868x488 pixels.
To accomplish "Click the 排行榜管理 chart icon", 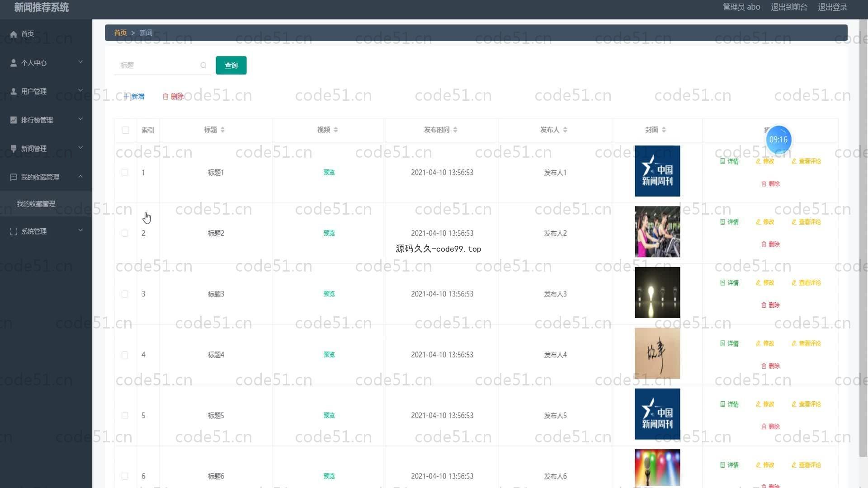I will tap(14, 120).
